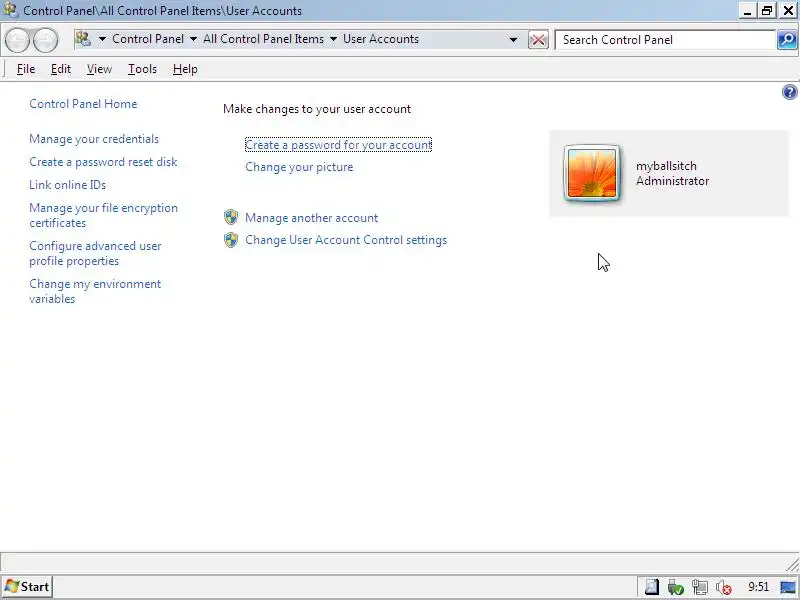Close the User Accounts window

788,11
